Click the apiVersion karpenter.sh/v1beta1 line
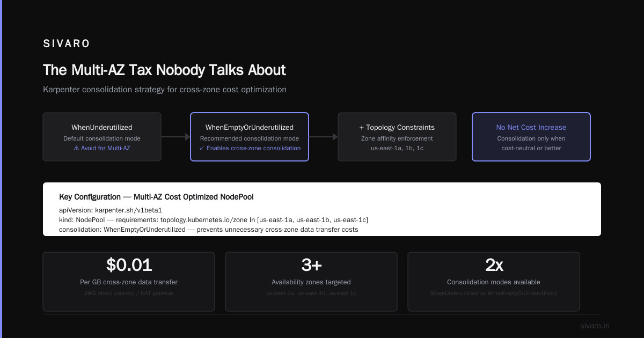The height and width of the screenshot is (338, 644). click(x=111, y=210)
